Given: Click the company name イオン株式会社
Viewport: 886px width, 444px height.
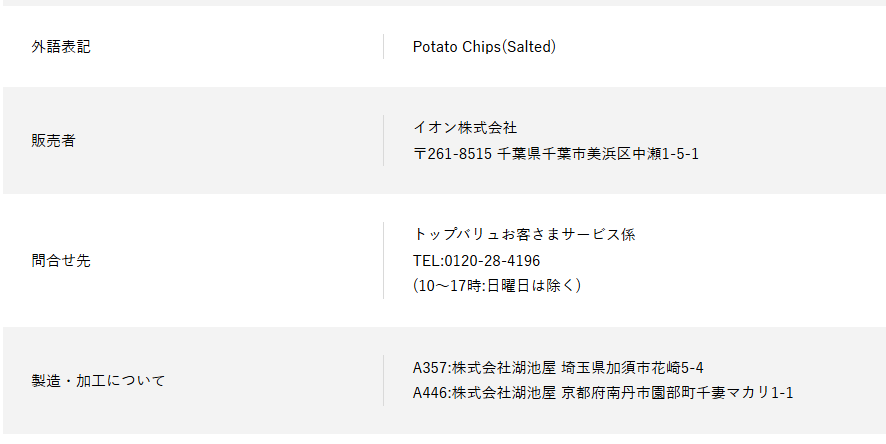Looking at the screenshot, I should [465, 128].
